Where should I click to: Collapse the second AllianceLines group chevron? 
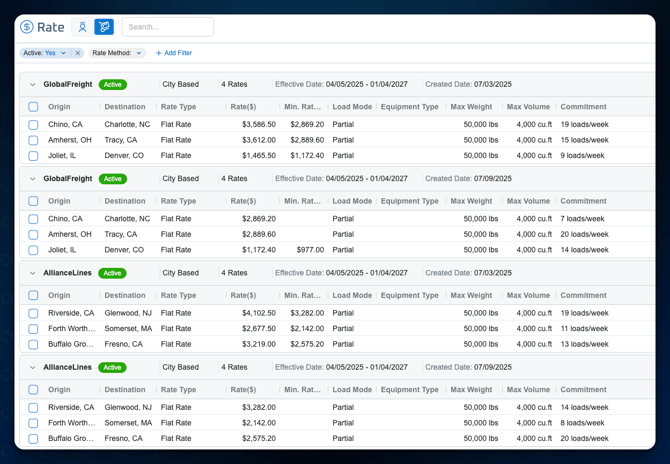click(x=32, y=367)
